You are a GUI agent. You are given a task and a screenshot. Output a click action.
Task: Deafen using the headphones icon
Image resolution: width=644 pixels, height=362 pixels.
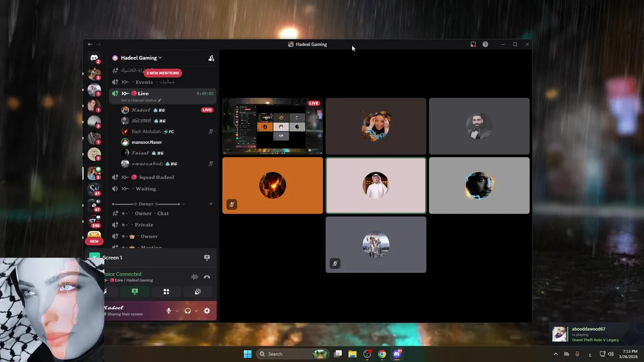coord(188,311)
